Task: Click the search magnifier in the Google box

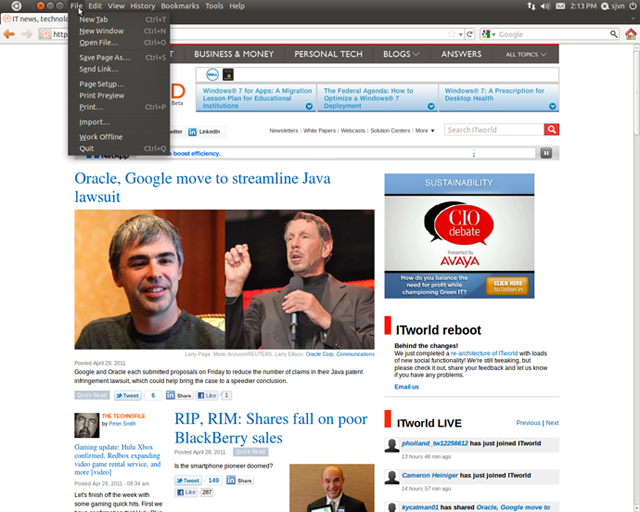Action: click(613, 34)
